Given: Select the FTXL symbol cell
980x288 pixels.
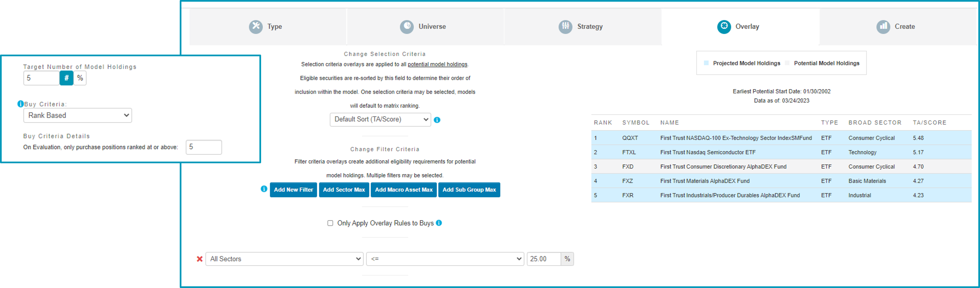Looking at the screenshot, I should (629, 152).
